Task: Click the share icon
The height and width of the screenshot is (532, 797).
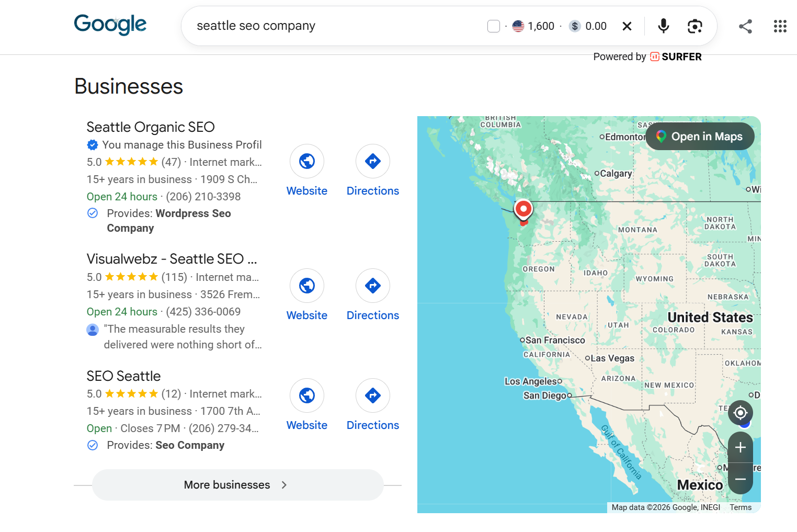Action: 745,26
